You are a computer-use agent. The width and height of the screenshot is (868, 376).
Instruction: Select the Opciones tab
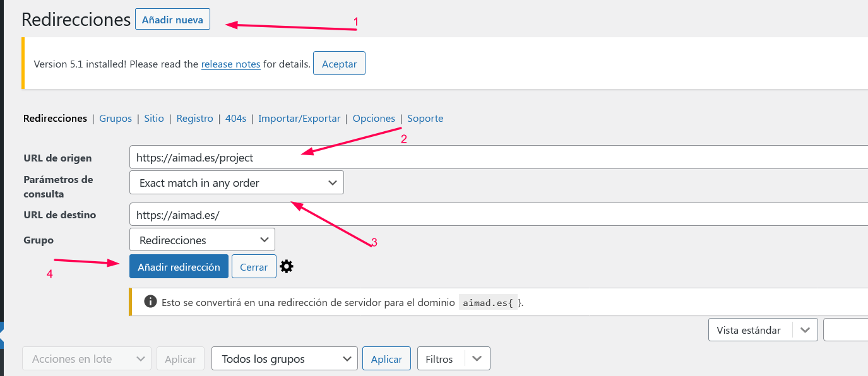374,118
